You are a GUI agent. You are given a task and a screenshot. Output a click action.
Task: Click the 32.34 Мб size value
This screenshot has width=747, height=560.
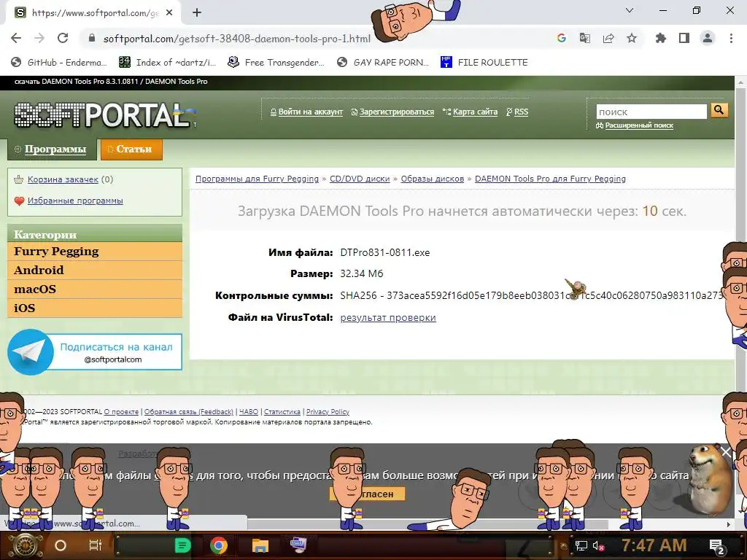click(x=362, y=274)
